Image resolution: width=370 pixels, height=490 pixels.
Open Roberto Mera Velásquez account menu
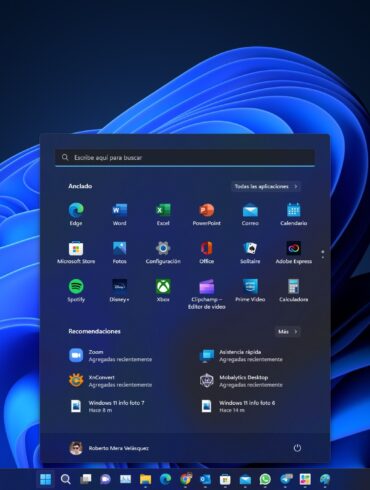click(x=109, y=448)
